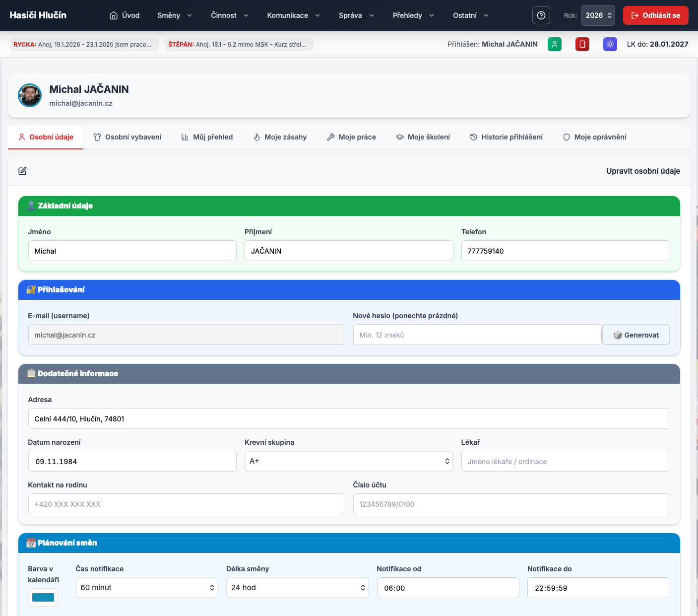
Task: Open the calendar color swatch picker
Action: pos(43,598)
